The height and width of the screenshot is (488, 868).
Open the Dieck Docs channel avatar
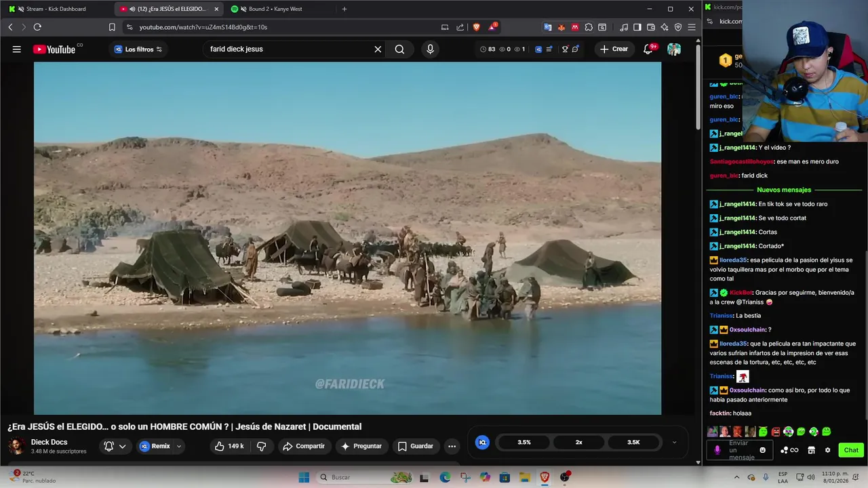click(17, 446)
